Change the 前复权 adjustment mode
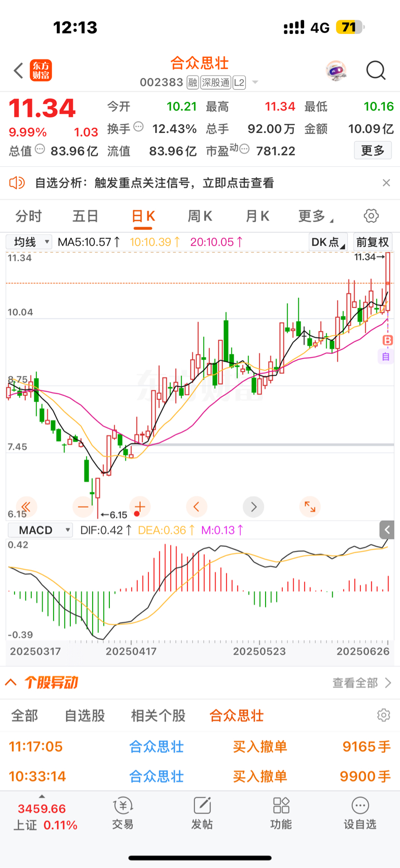The height and width of the screenshot is (868, 400). pos(372,242)
